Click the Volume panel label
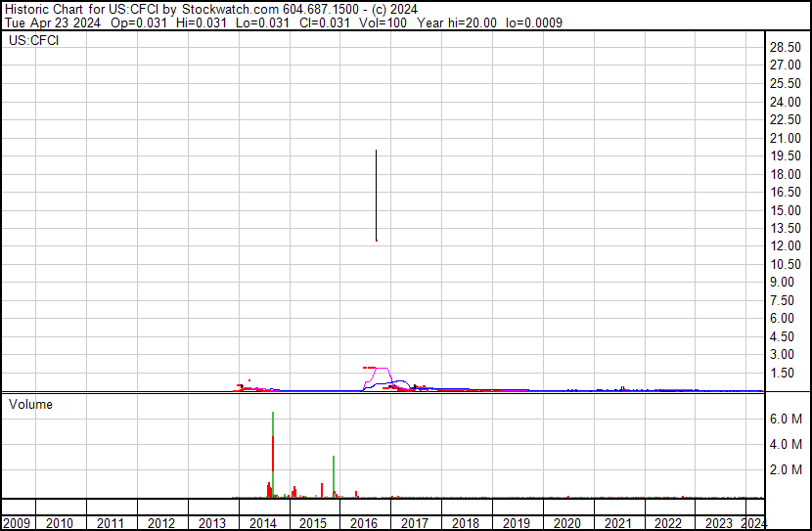 click(31, 405)
